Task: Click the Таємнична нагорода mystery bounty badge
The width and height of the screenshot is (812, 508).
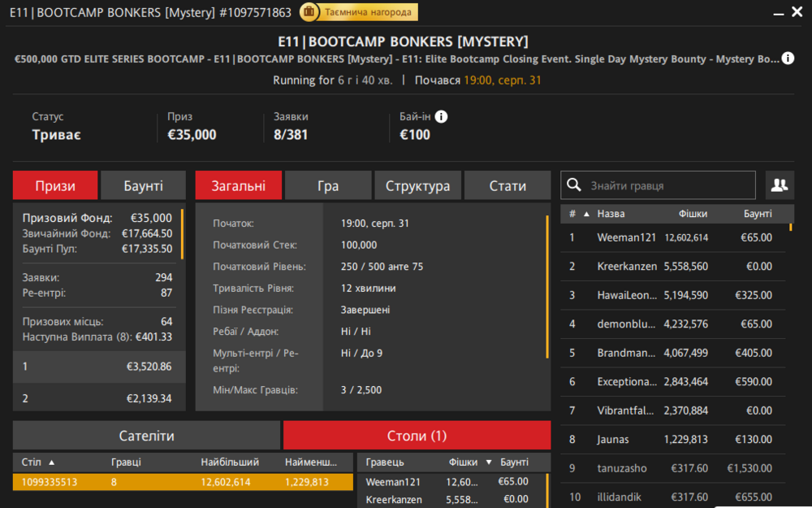Action: pos(358,12)
